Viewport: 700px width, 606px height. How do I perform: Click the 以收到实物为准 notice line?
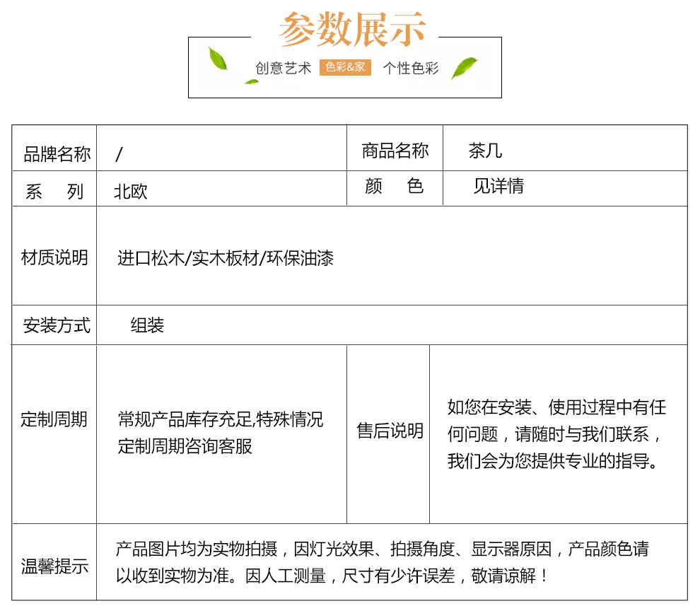[x=332, y=576]
